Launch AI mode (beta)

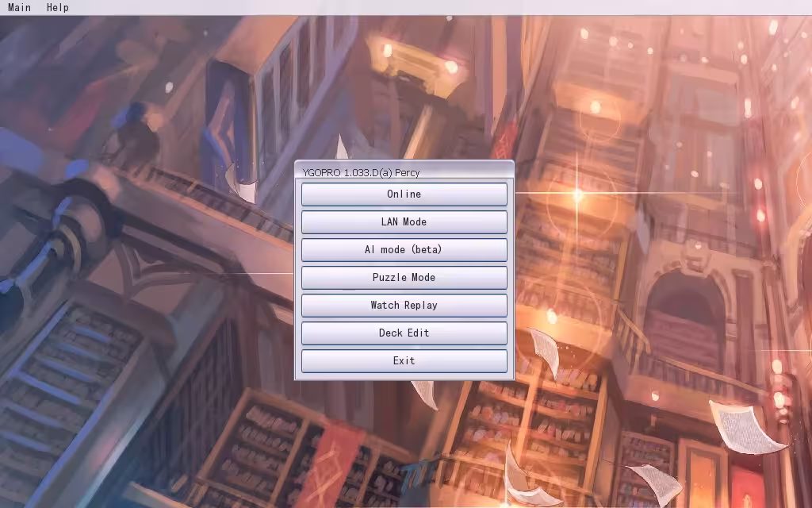click(x=404, y=249)
